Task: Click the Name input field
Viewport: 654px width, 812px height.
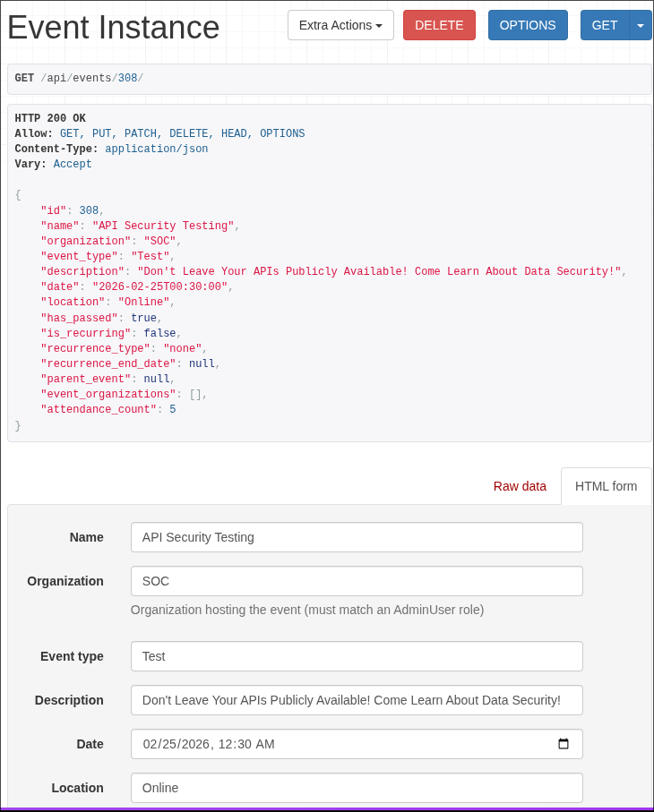Action: pyautogui.click(x=357, y=537)
